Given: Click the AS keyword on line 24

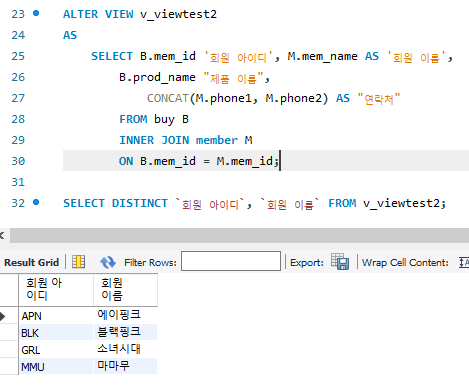Looking at the screenshot, I should pos(70,35).
